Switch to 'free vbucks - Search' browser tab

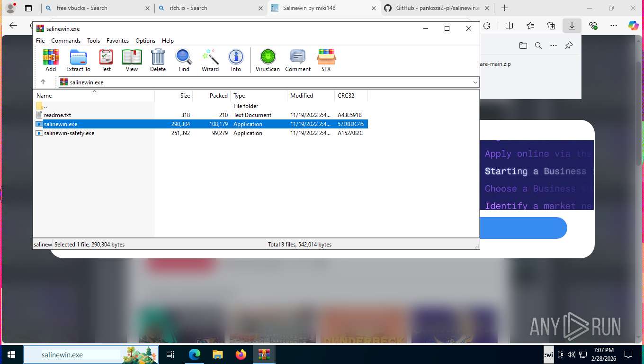click(97, 8)
